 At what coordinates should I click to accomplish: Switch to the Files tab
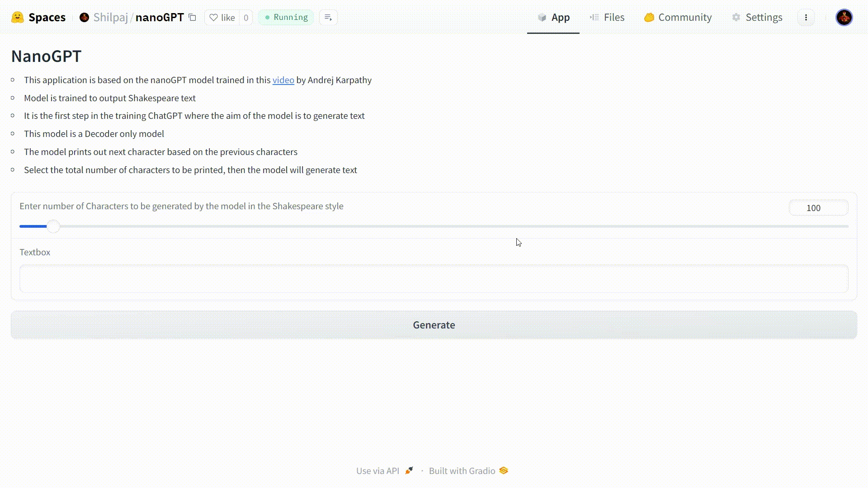click(x=607, y=17)
